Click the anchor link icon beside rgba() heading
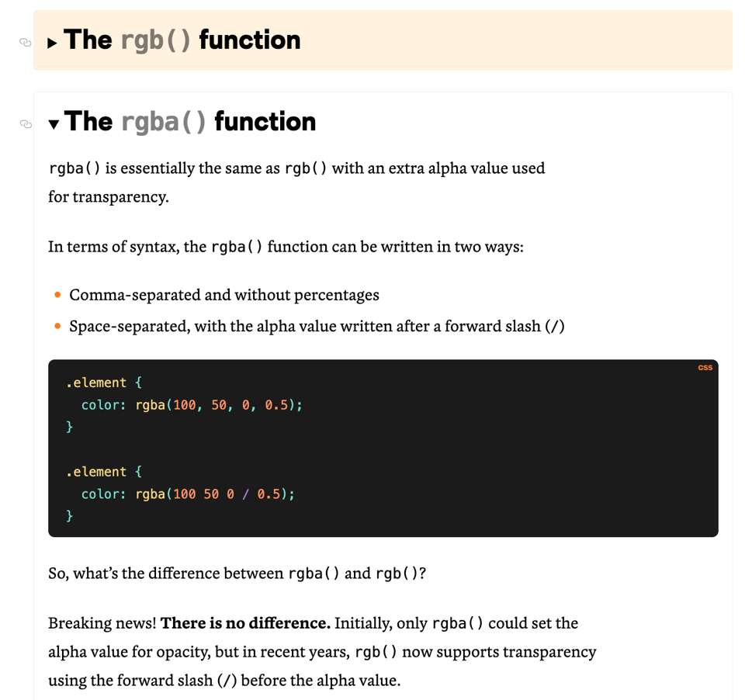Screen dimensions: 745x700 click(26, 123)
